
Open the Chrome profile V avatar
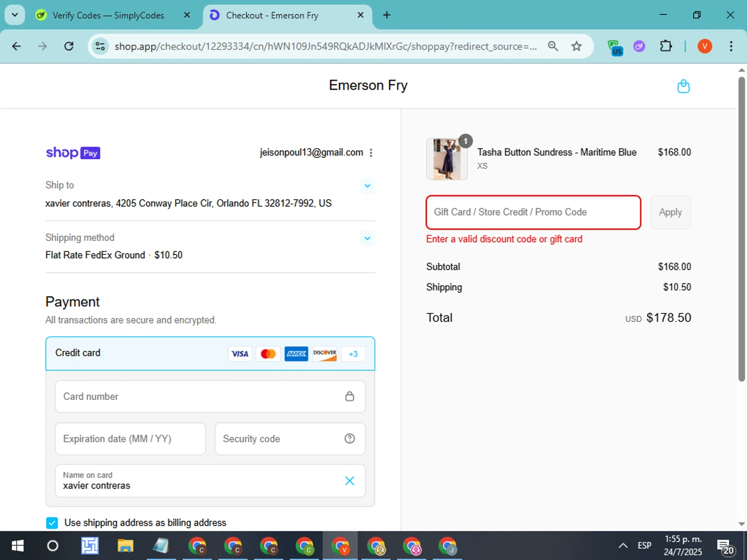tap(705, 46)
